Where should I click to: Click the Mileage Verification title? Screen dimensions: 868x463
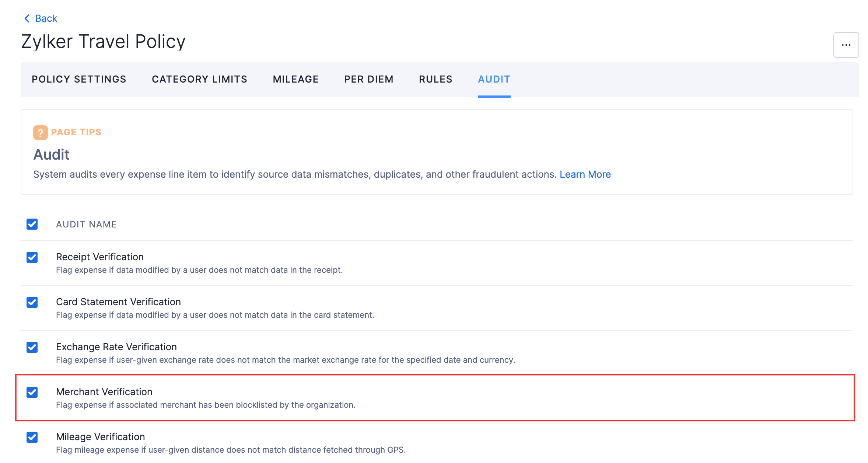[x=101, y=437]
